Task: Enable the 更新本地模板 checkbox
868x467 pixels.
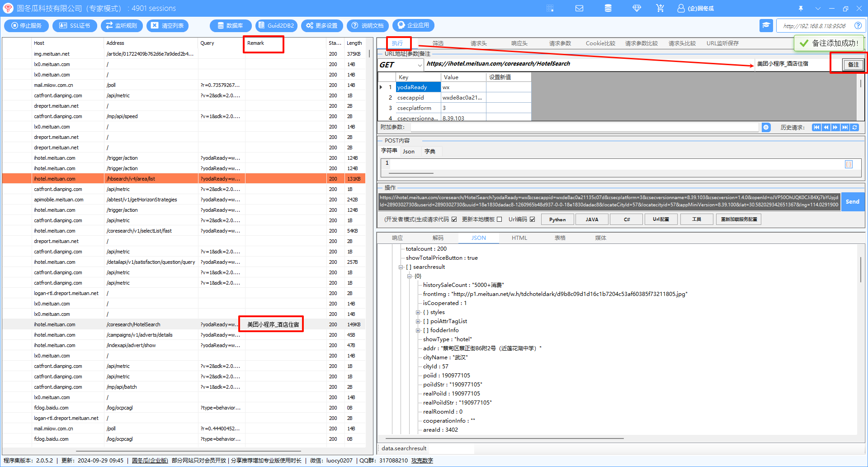Action: tap(499, 219)
